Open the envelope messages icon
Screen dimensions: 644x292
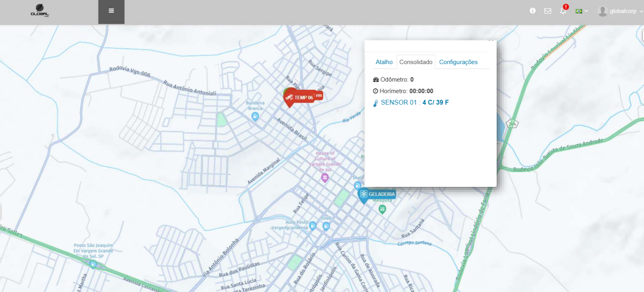[x=548, y=11]
